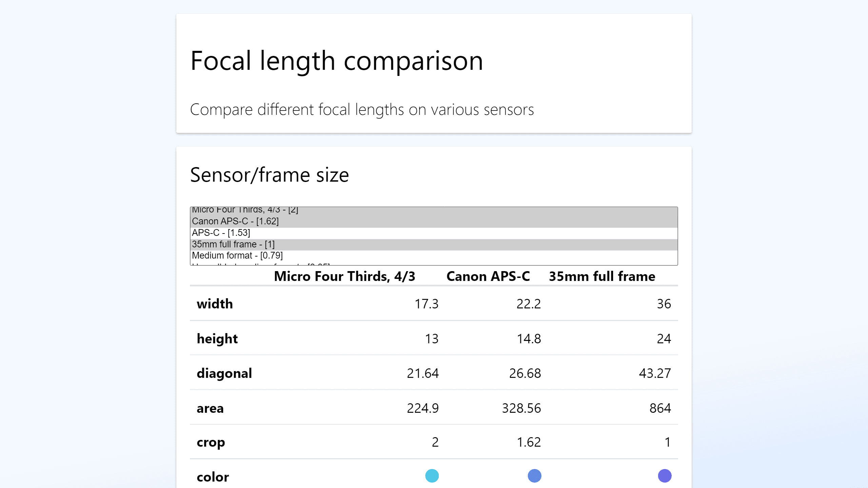Click the height row label
The image size is (868, 488).
coord(217,339)
